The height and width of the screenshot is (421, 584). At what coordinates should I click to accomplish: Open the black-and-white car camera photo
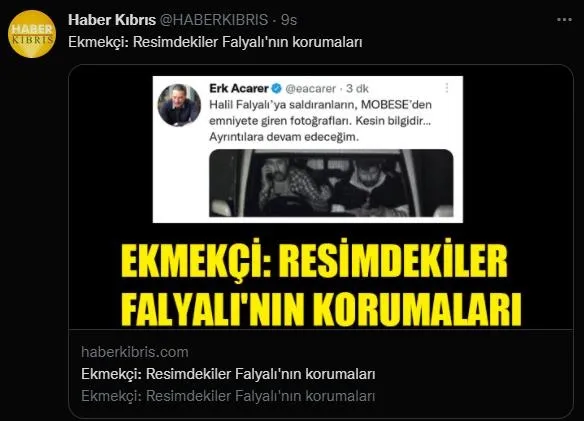331,183
